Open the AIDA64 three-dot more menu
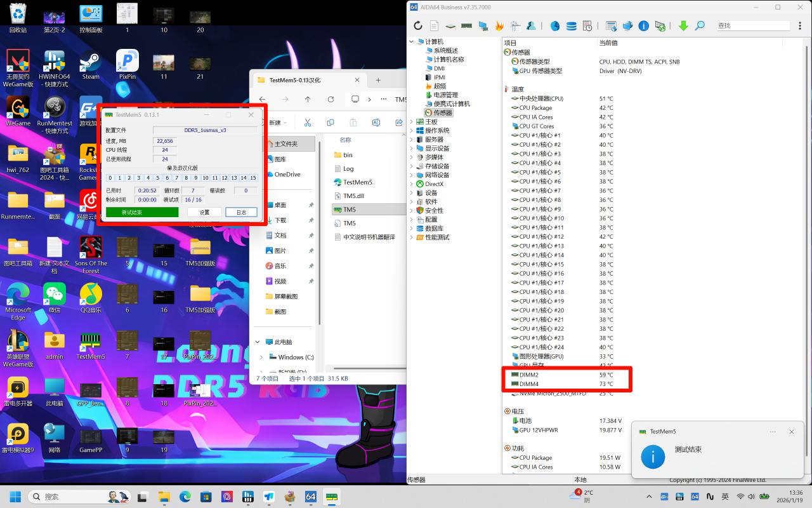The height and width of the screenshot is (508, 812). coord(801,26)
